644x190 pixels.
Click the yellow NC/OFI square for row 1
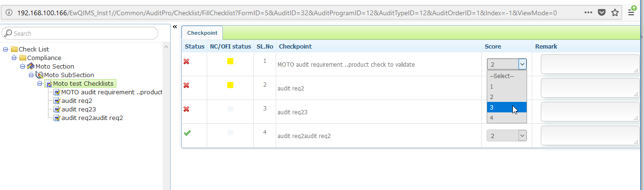click(x=231, y=61)
